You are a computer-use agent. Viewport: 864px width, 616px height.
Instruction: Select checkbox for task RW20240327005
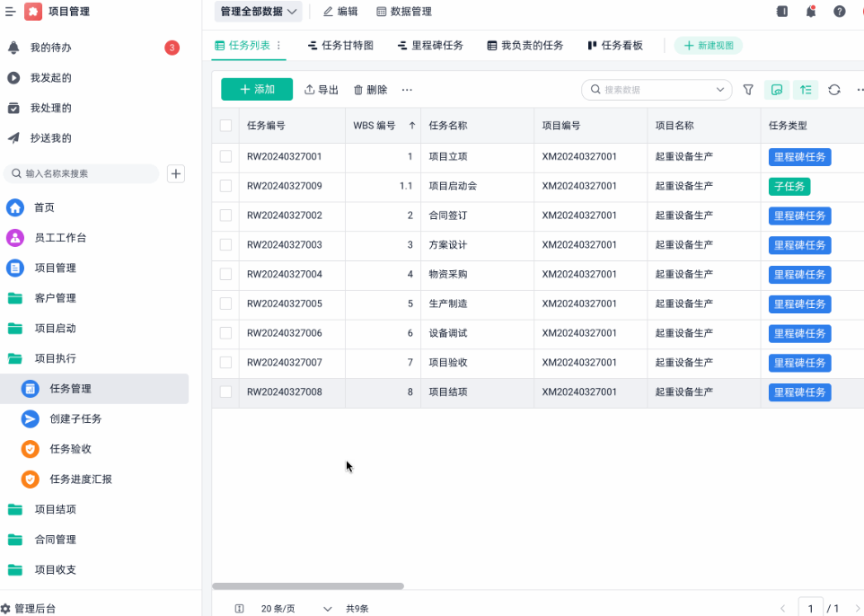point(225,304)
